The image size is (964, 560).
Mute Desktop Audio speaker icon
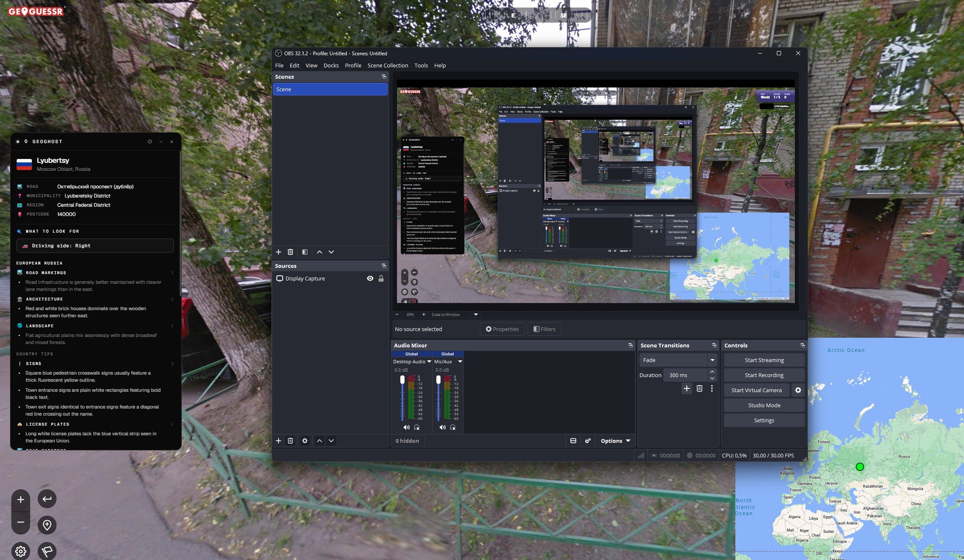click(x=406, y=427)
